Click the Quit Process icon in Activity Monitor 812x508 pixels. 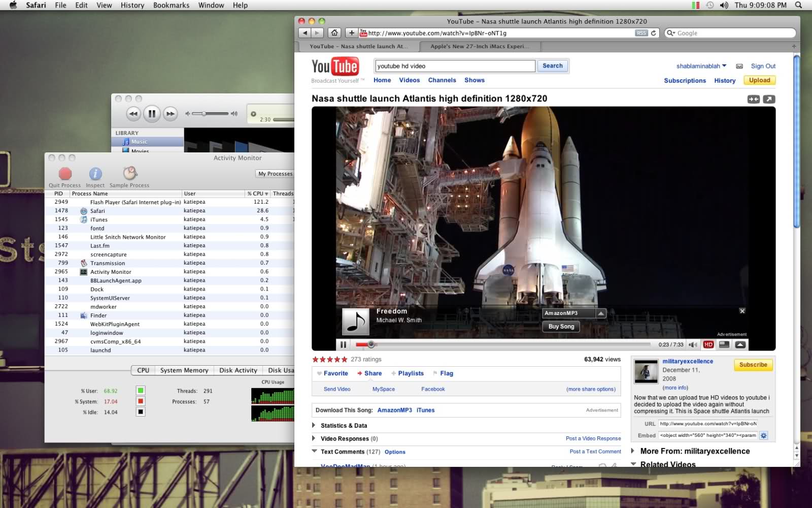point(65,174)
